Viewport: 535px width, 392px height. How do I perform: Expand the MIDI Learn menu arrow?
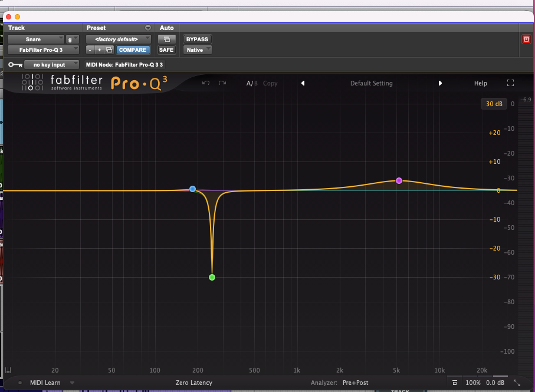tap(72, 383)
